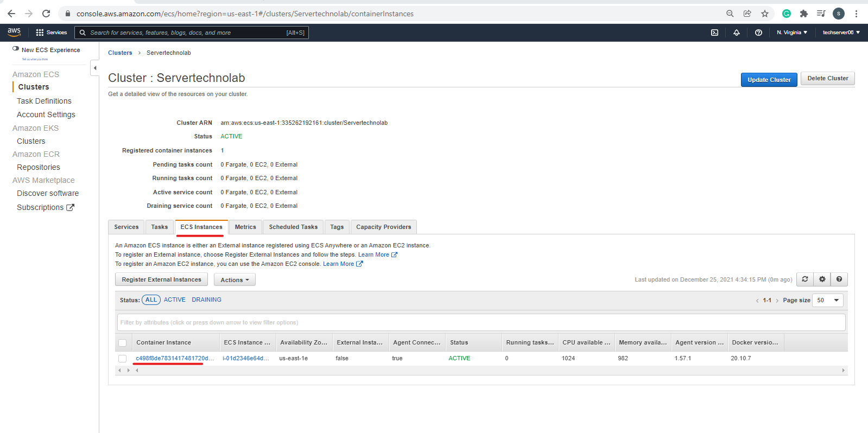This screenshot has height=433, width=868.
Task: Open the browser profile avatar
Action: click(839, 14)
